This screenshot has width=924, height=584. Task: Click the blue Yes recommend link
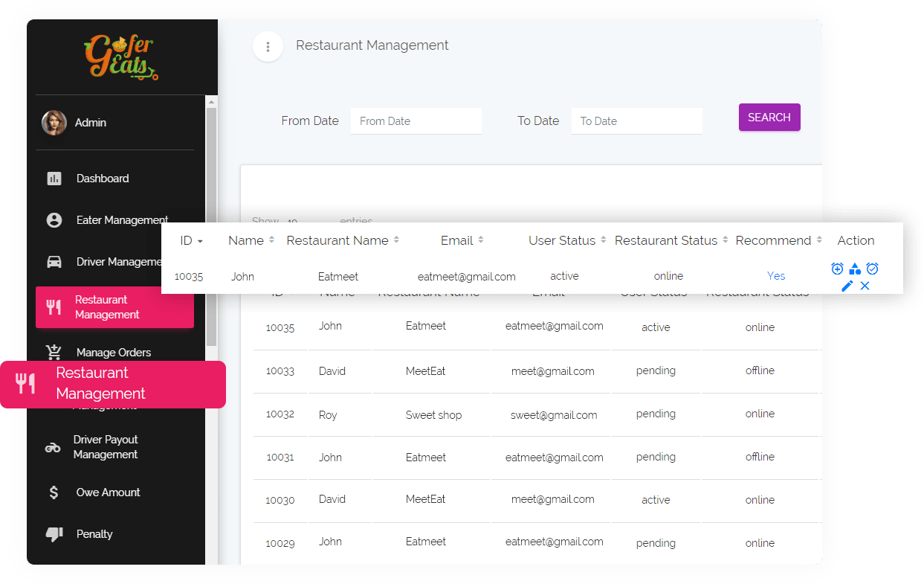776,276
